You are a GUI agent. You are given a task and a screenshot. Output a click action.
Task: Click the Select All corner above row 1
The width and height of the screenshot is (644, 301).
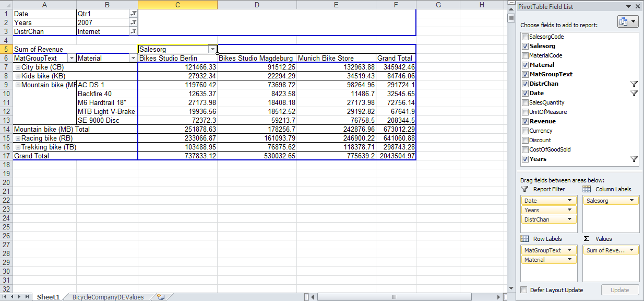coord(6,5)
